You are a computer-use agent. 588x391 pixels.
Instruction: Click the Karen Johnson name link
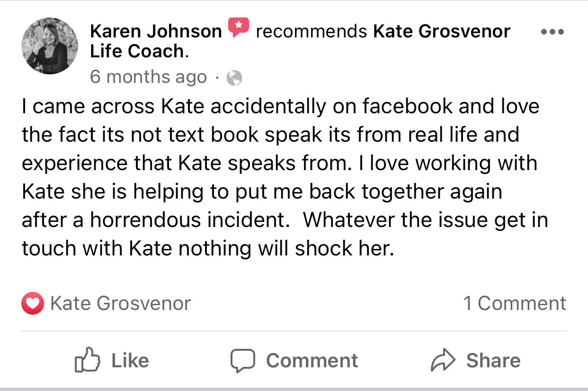point(156,31)
